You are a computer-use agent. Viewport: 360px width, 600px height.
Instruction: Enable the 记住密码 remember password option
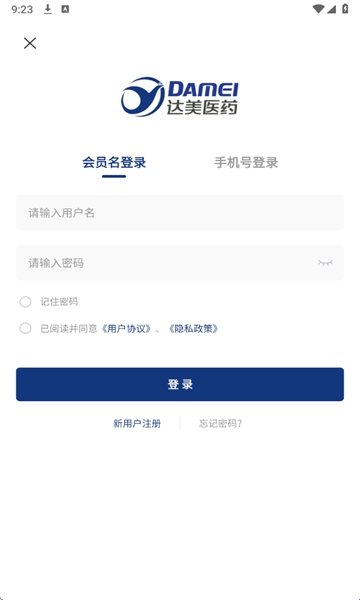click(x=25, y=302)
